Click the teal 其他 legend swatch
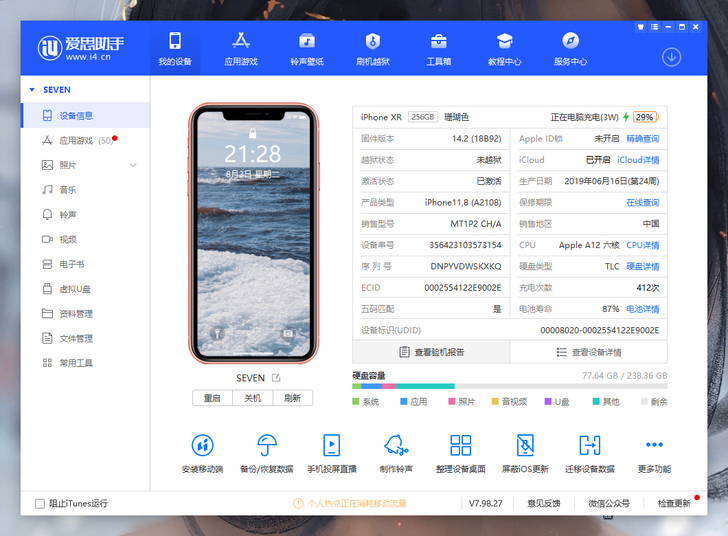 tap(596, 401)
